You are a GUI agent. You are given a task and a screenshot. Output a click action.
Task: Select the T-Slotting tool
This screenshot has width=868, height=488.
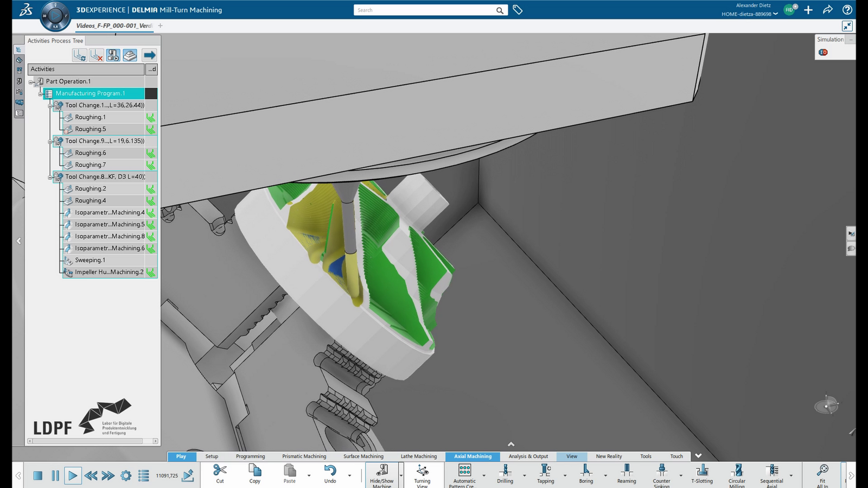[x=702, y=473]
